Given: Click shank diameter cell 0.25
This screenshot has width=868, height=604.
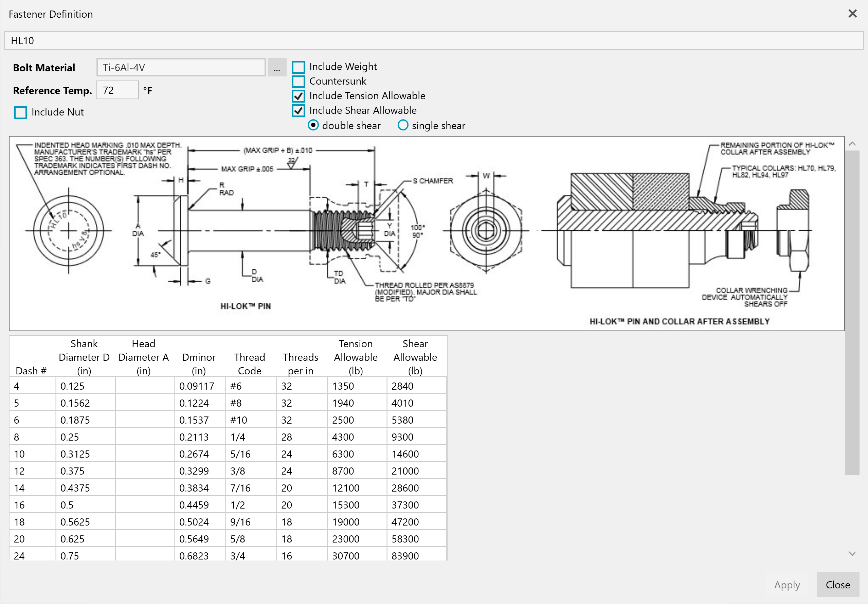Looking at the screenshot, I should (86, 437).
